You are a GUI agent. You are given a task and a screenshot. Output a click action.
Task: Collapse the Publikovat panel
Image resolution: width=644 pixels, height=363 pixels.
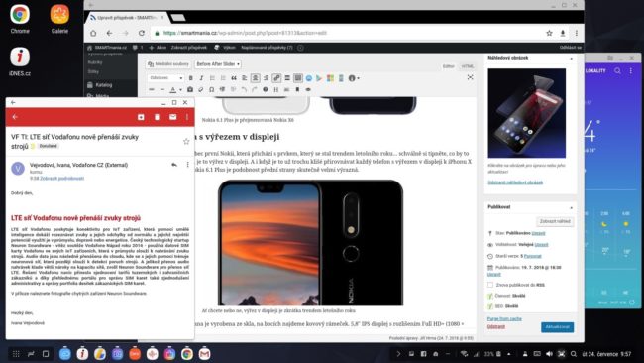(x=572, y=207)
